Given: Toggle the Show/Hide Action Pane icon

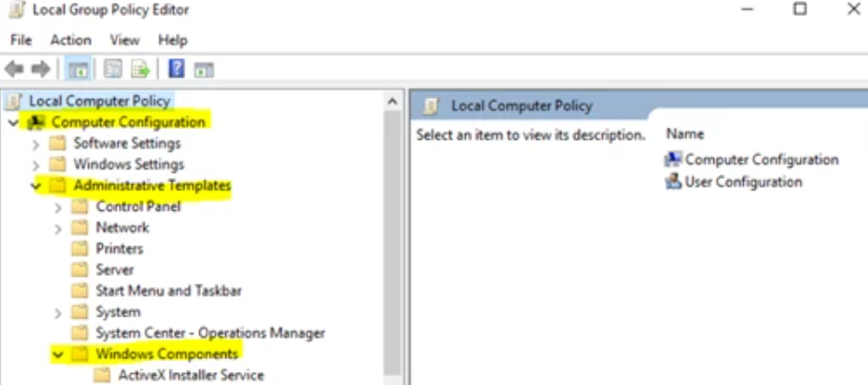Looking at the screenshot, I should [x=204, y=69].
